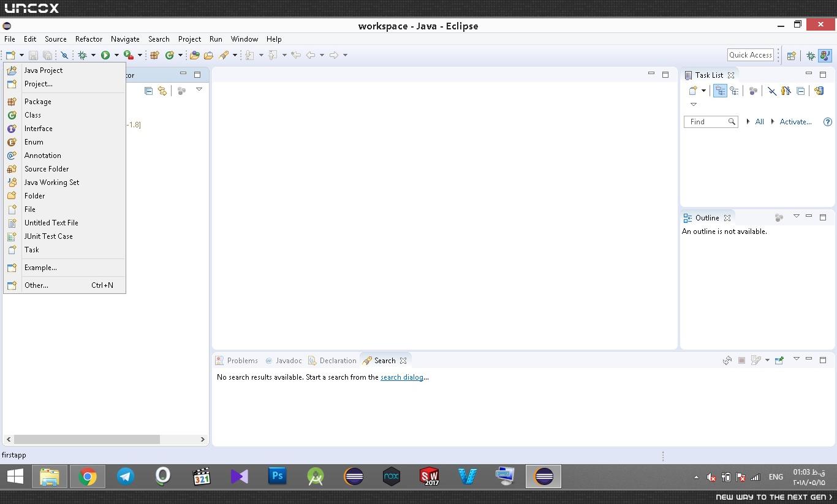Viewport: 837px width, 504px height.
Task: Click the Java perspective icon
Action: 825,55
